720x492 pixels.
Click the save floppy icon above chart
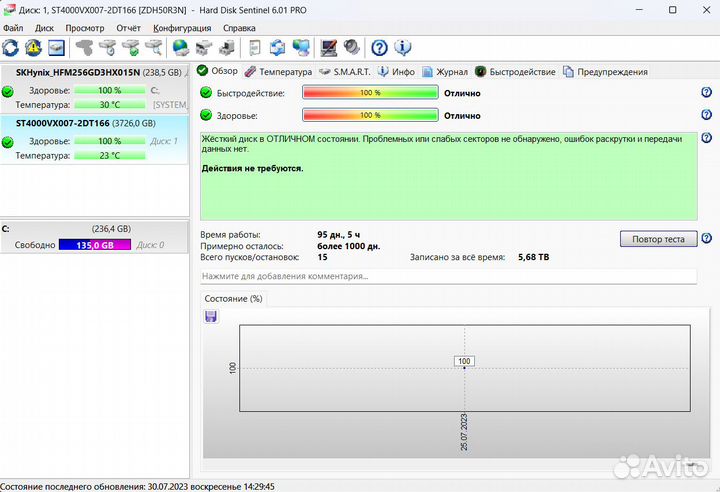(211, 317)
